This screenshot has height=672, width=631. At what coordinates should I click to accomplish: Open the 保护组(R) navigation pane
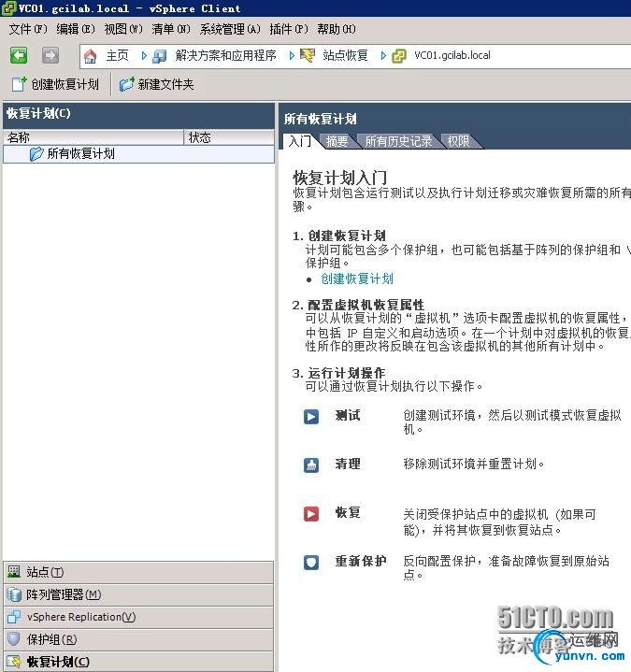(x=138, y=639)
